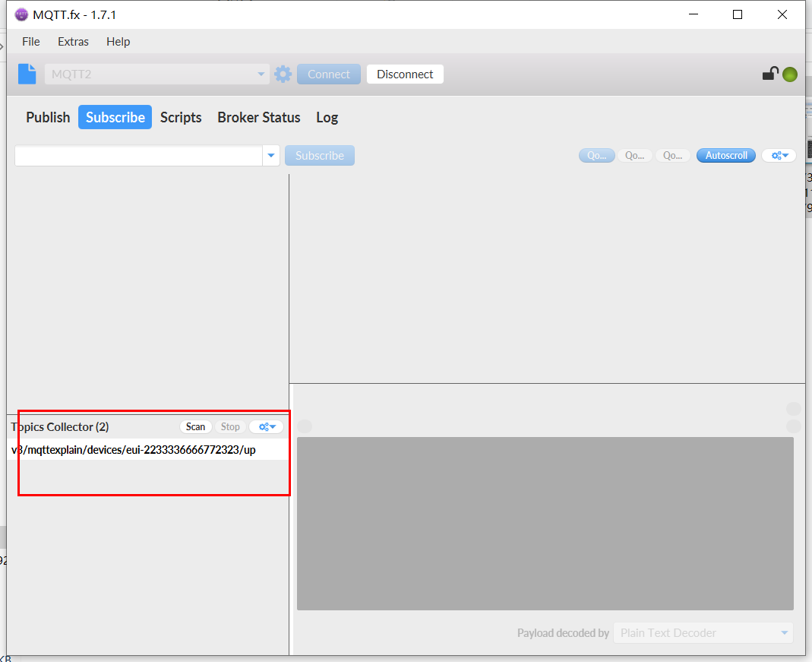Select the third QoS level toggle

click(673, 155)
